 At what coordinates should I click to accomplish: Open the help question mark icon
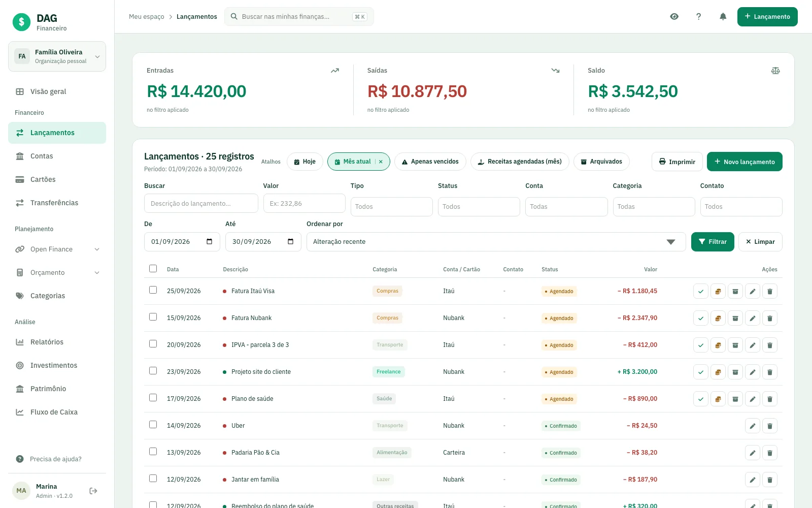point(699,17)
